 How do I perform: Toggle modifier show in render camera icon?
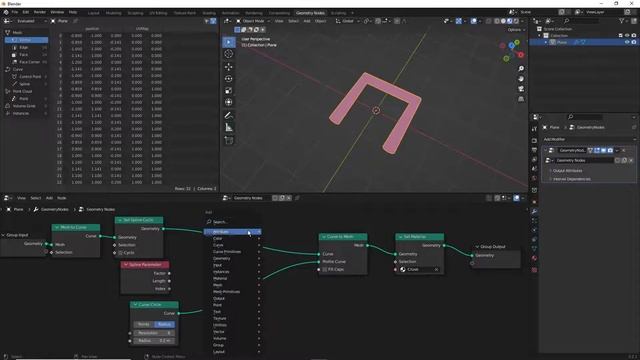click(x=610, y=150)
